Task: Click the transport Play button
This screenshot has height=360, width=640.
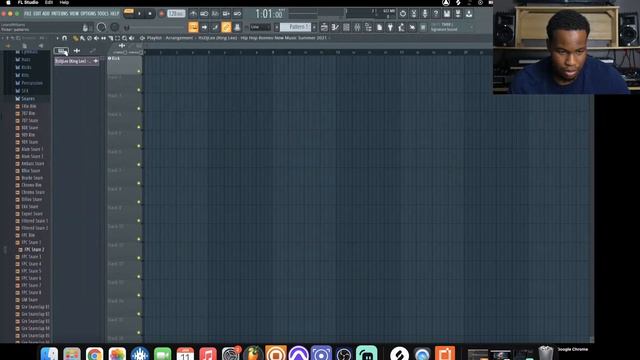Action: click(139, 13)
